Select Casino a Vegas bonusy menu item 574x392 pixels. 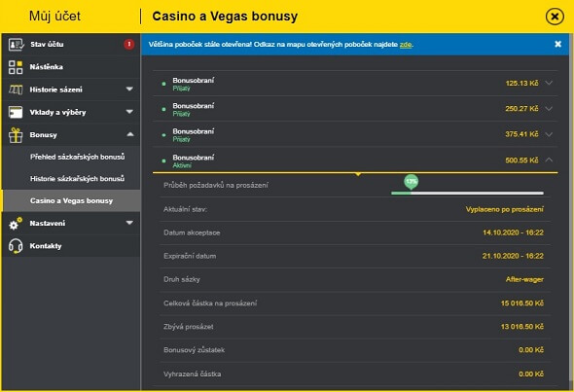(x=71, y=200)
